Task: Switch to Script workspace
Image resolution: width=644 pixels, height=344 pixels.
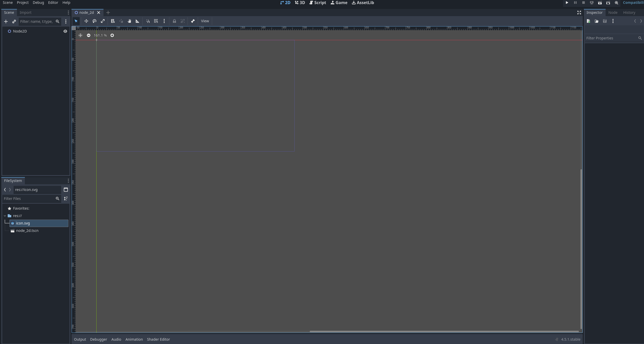Action: 318,3
